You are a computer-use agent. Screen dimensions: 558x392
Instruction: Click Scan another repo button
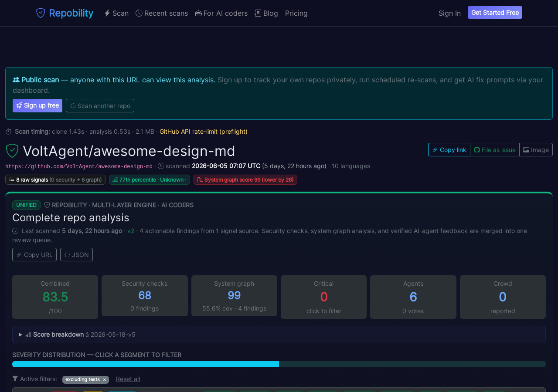pos(100,105)
